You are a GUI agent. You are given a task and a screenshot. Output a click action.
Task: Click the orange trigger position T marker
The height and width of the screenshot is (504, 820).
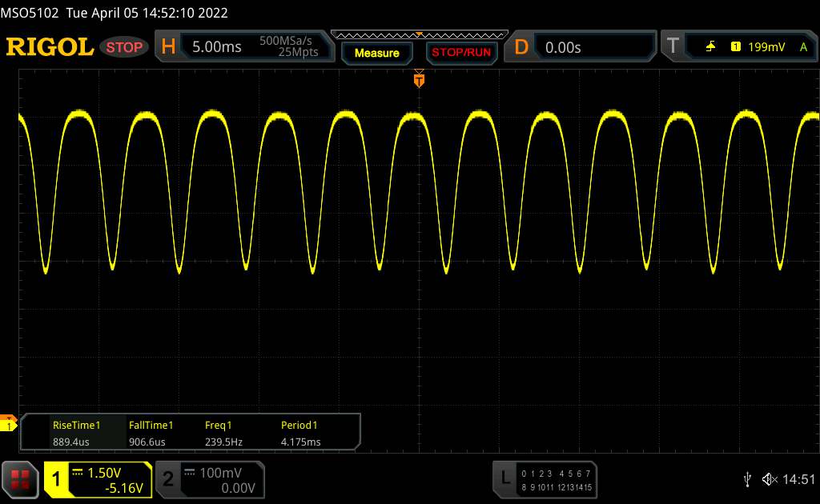pos(419,80)
